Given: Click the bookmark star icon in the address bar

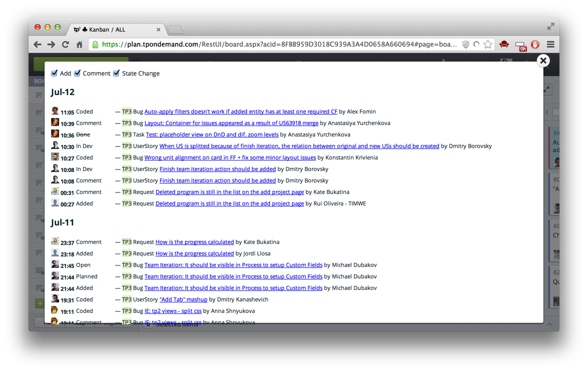Looking at the screenshot, I should (x=487, y=44).
